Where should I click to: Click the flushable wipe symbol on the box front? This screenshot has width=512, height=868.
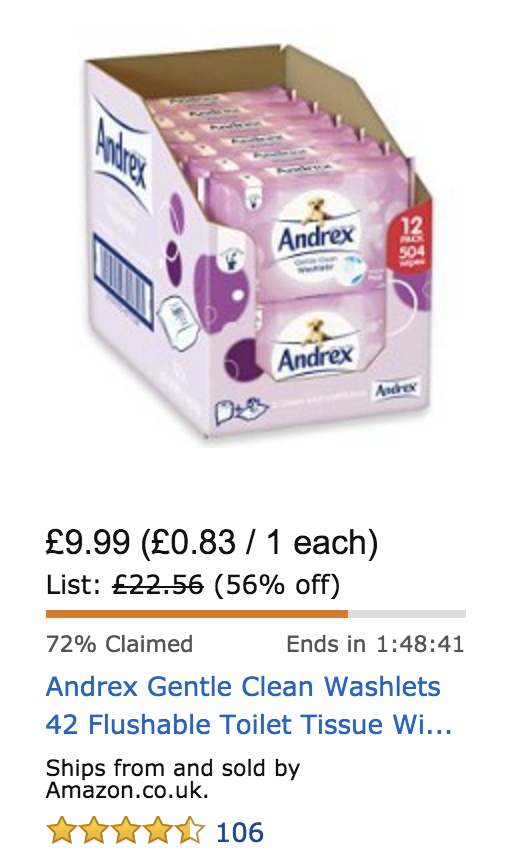click(241, 410)
